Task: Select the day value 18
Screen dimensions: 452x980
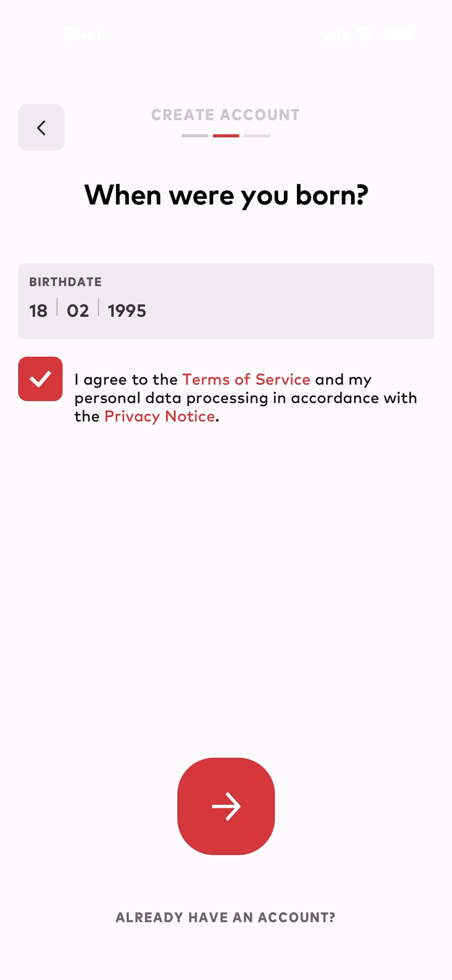Action: point(38,310)
